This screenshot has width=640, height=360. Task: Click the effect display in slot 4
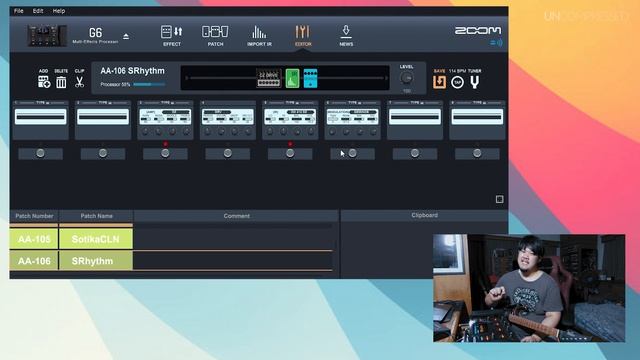pos(228,117)
